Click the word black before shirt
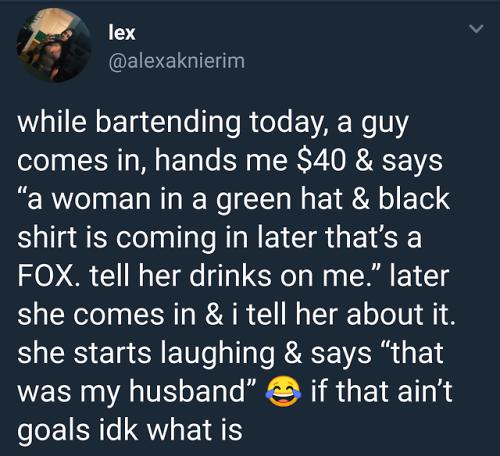Viewport: 500px width, 456px height. click(x=414, y=199)
